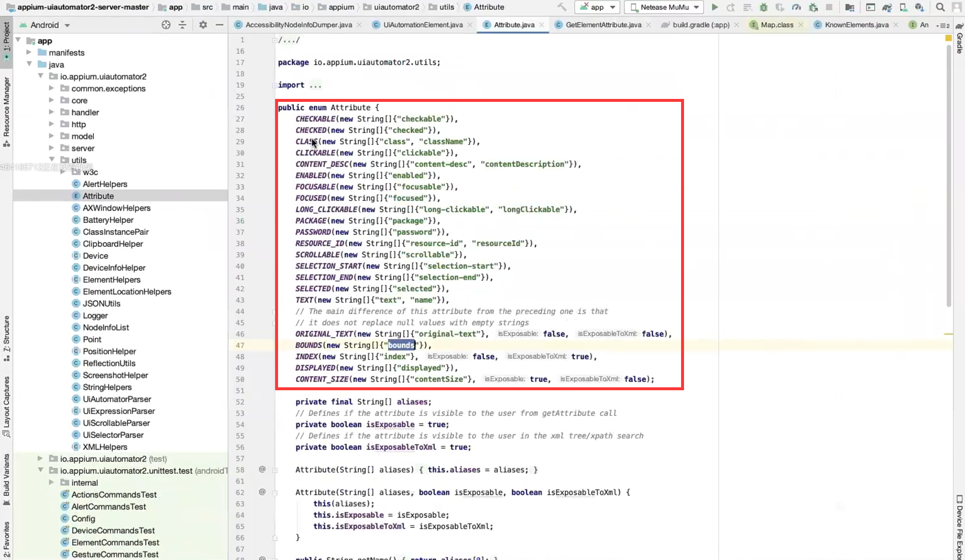Click Sync Project with Gradle Files icon
Screen dimensions: 965x560
[x=887, y=7]
